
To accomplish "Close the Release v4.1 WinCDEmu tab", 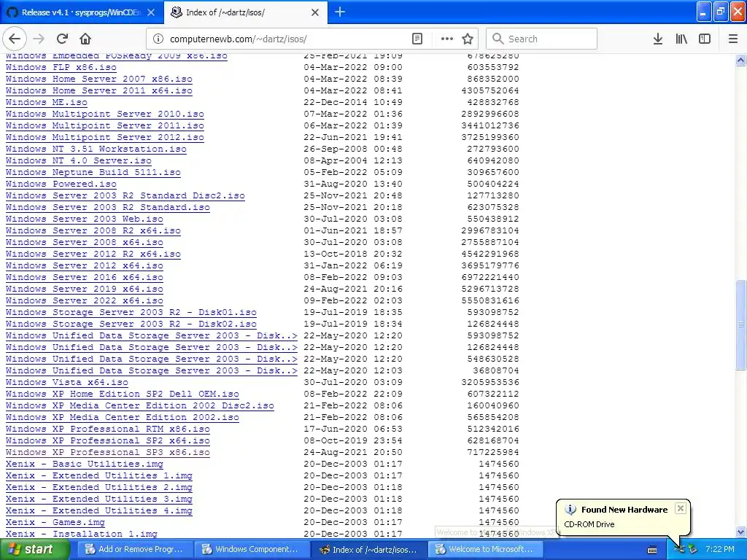I will click(151, 12).
